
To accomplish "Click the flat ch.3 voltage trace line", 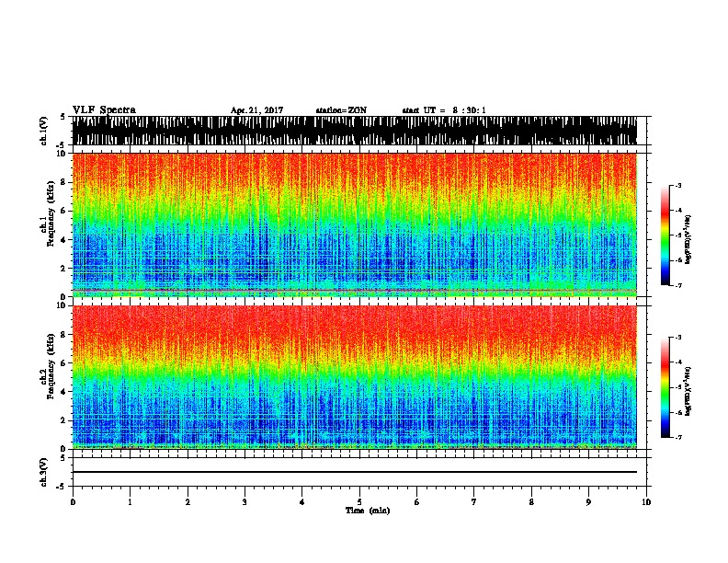I will tap(354, 472).
